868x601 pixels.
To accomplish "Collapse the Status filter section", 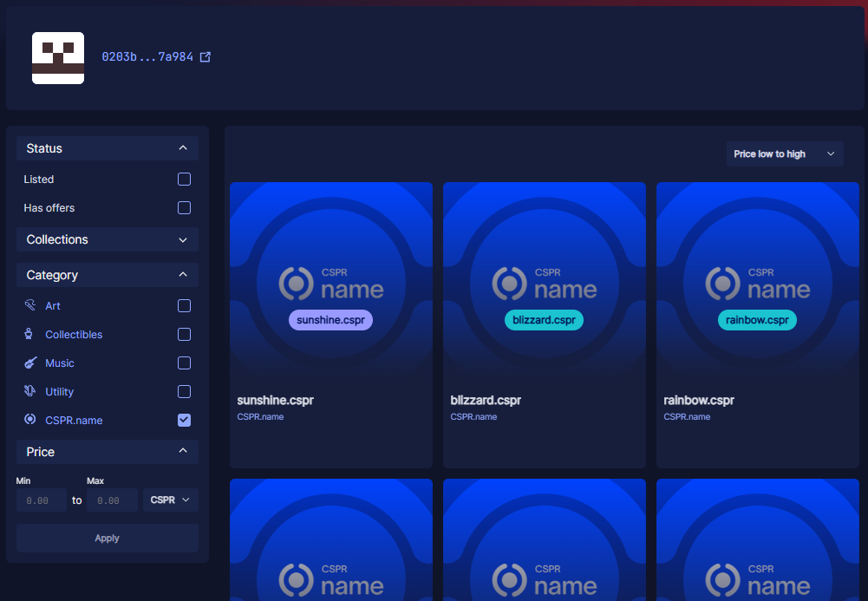I will pos(108,148).
